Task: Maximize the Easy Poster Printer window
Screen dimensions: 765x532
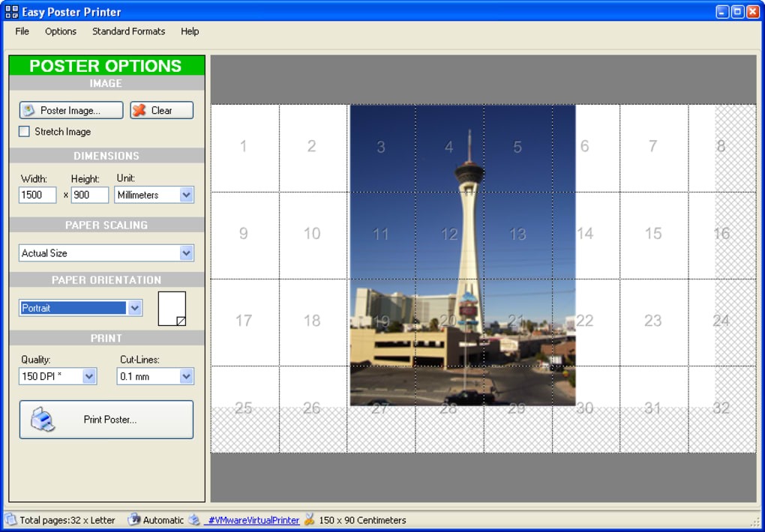Action: 738,12
